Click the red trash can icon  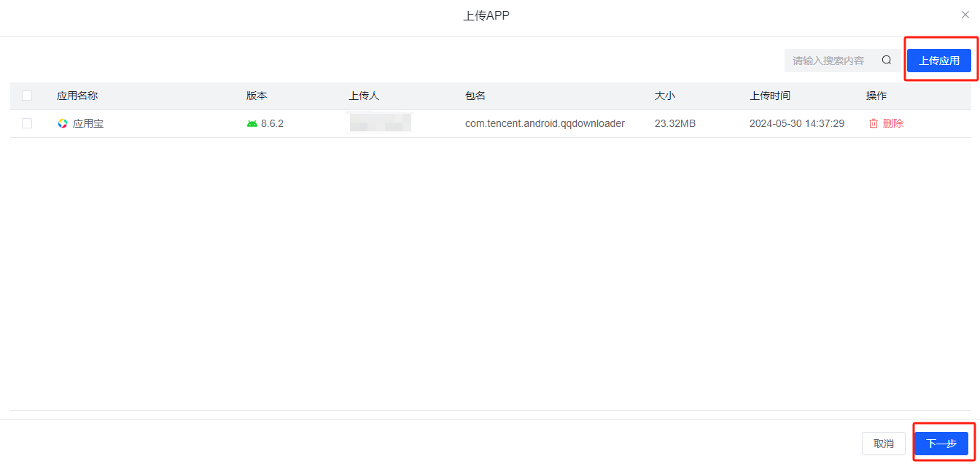pos(874,124)
